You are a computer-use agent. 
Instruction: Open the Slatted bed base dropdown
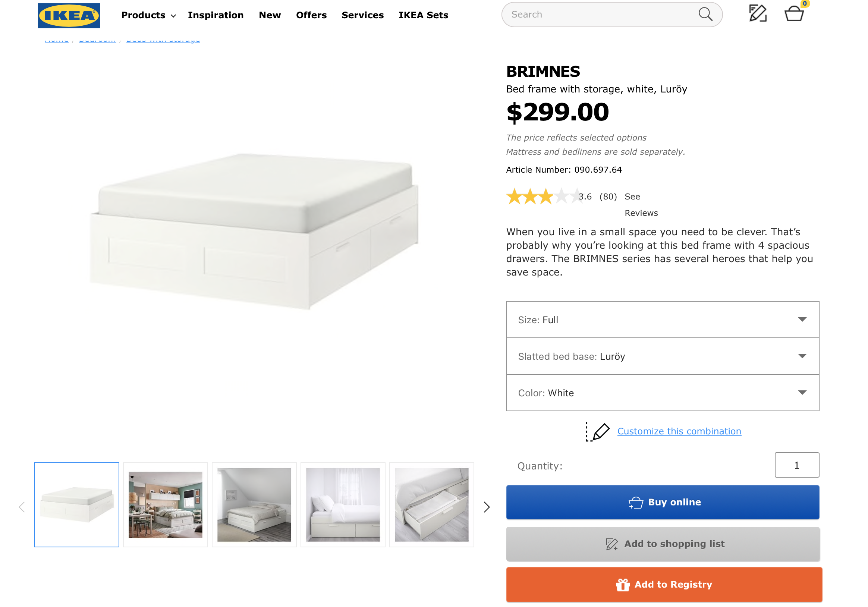(x=662, y=356)
